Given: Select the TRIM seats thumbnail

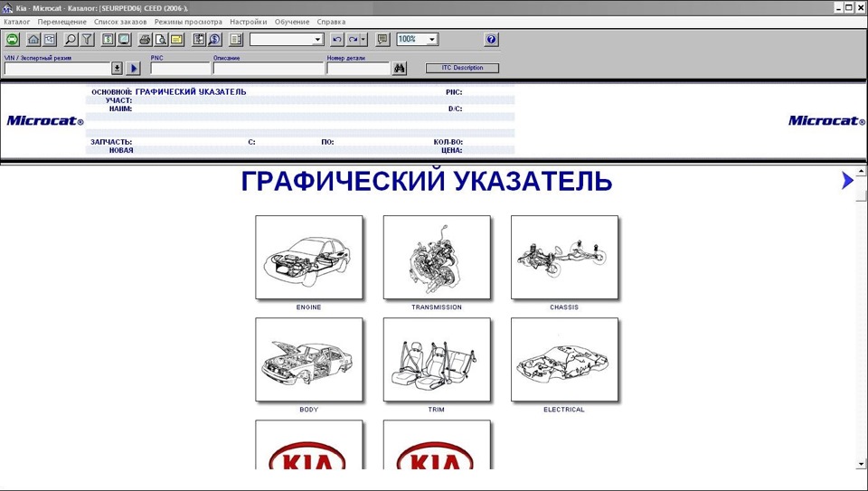Looking at the screenshot, I should [x=437, y=360].
